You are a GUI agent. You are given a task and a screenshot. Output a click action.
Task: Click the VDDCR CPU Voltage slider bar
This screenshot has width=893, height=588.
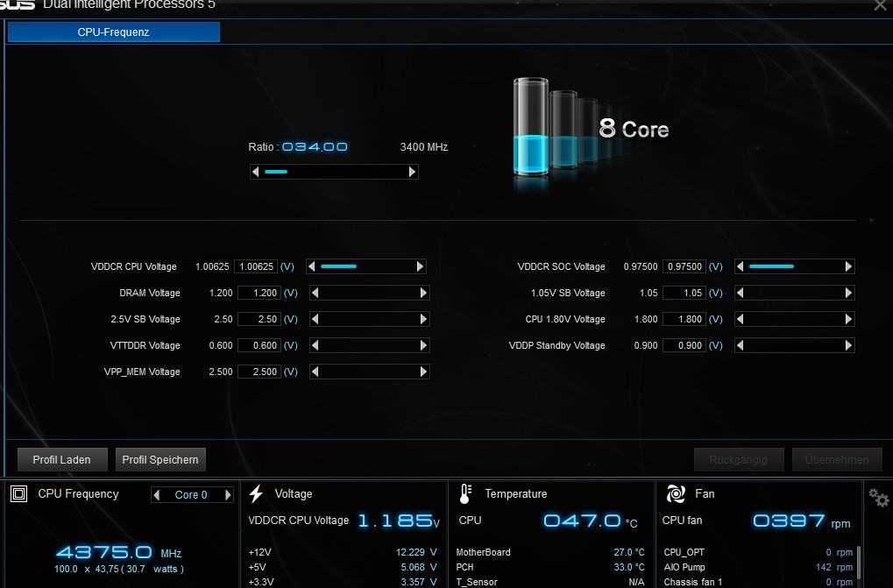point(365,266)
